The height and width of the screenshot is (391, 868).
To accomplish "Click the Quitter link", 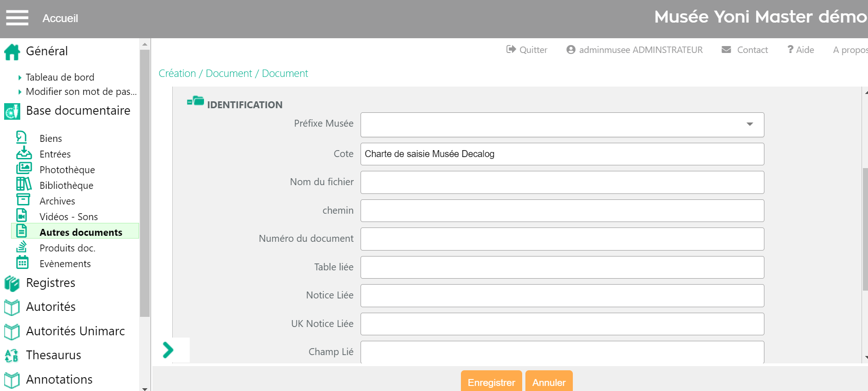I will [x=533, y=50].
